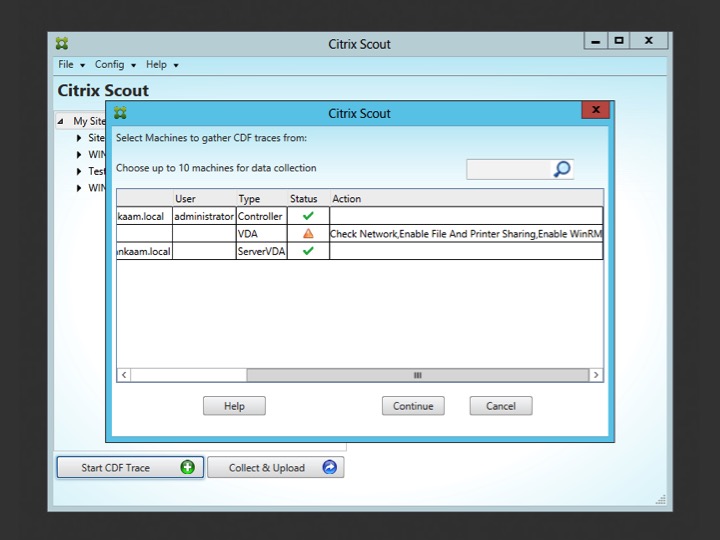Image resolution: width=720 pixels, height=540 pixels.
Task: Click the horizontal scrollbar thumb in the machine list
Action: coord(417,375)
